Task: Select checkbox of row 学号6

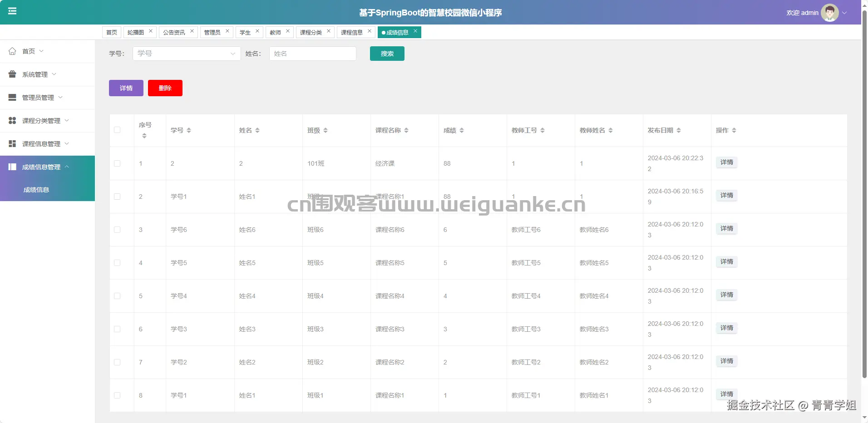Action: pos(117,230)
